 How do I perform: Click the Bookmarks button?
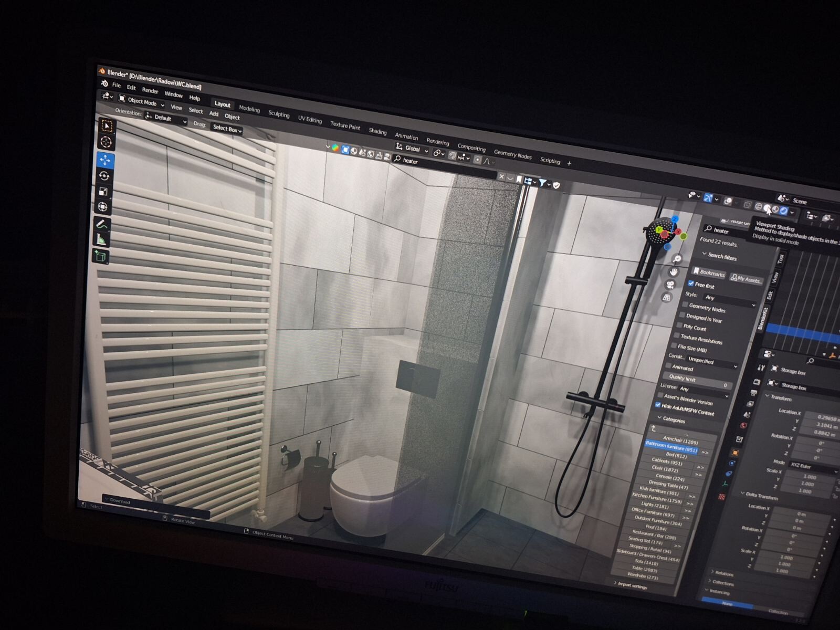(x=708, y=272)
